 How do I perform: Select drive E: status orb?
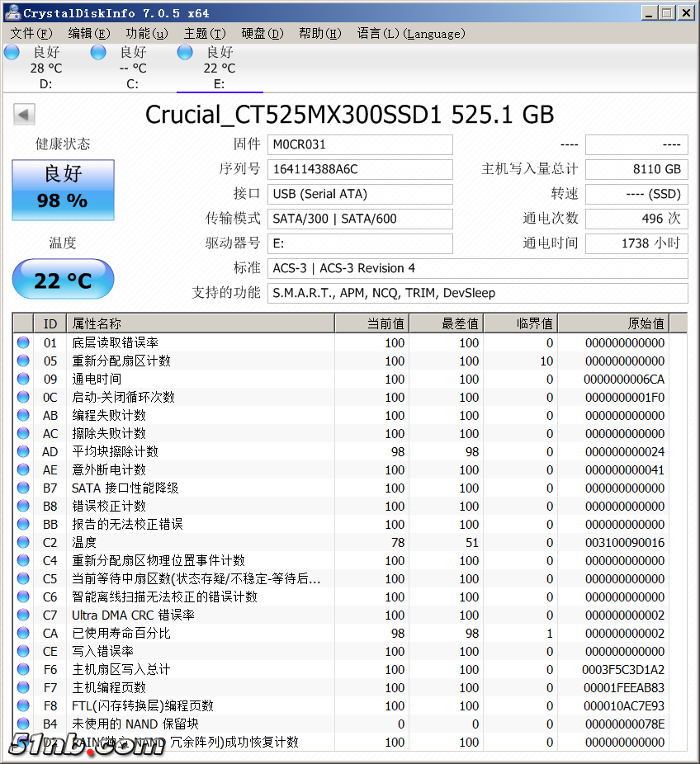[185, 53]
